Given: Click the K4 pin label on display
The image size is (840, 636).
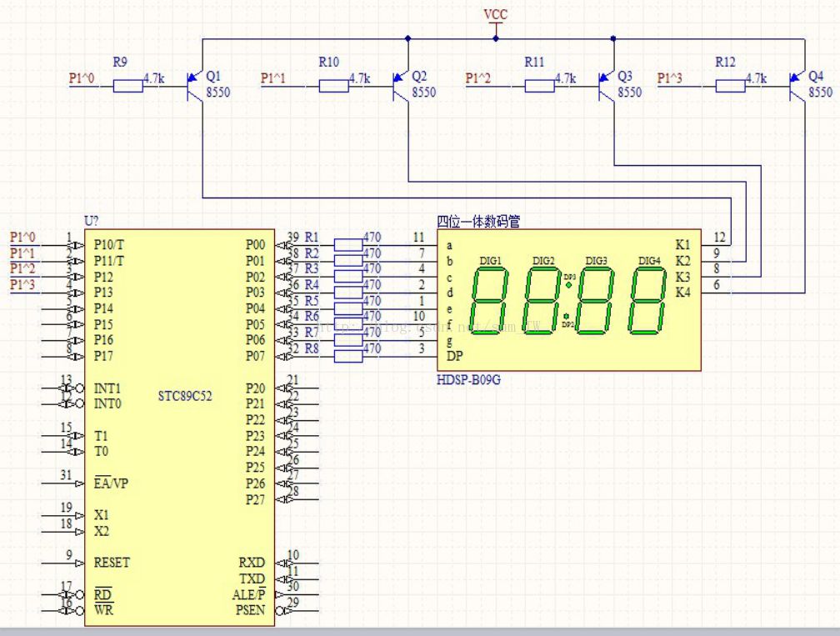Looking at the screenshot, I should 682,293.
